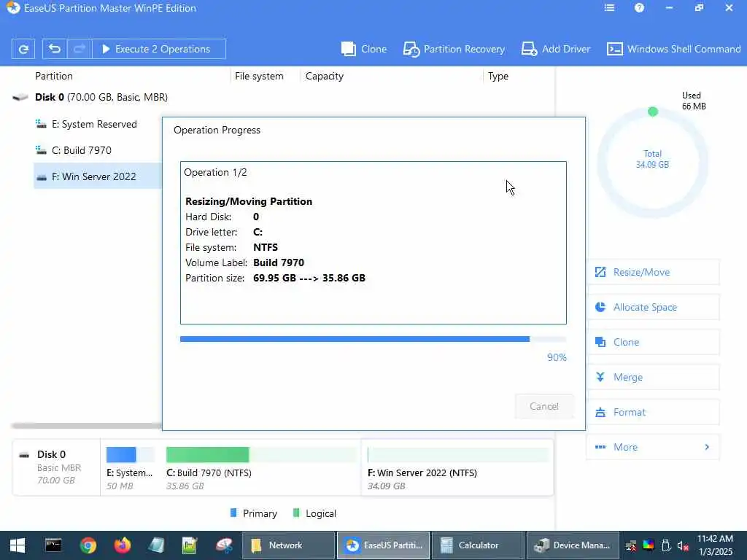This screenshot has height=560, width=747.
Task: Click the Disk 0 label in disk map
Action: [52, 454]
